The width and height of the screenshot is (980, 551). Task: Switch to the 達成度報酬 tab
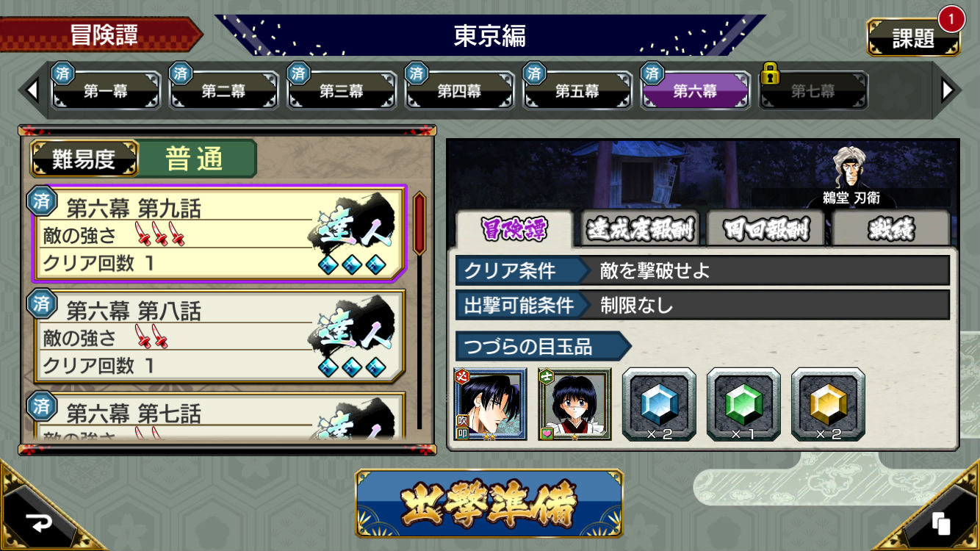(x=639, y=230)
